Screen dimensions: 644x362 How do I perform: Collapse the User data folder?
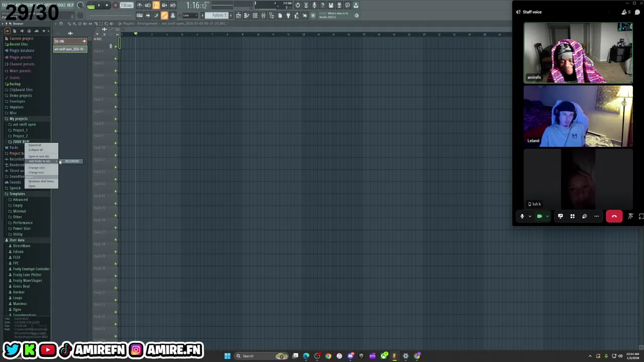pos(17,240)
